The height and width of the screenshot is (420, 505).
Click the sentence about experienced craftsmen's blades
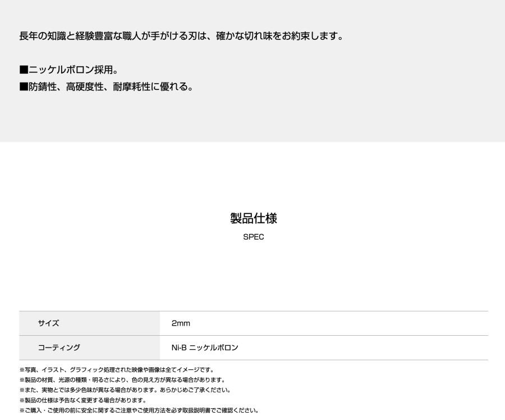[x=181, y=36]
